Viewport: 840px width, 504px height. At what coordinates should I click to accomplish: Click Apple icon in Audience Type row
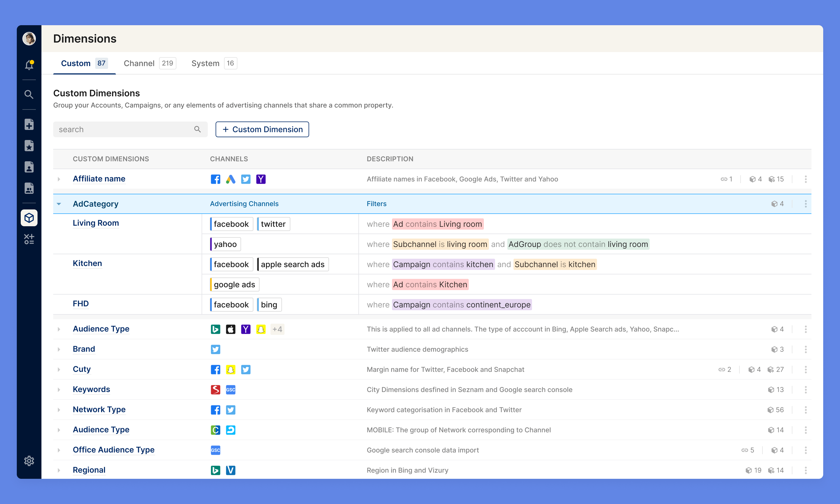[x=230, y=329]
